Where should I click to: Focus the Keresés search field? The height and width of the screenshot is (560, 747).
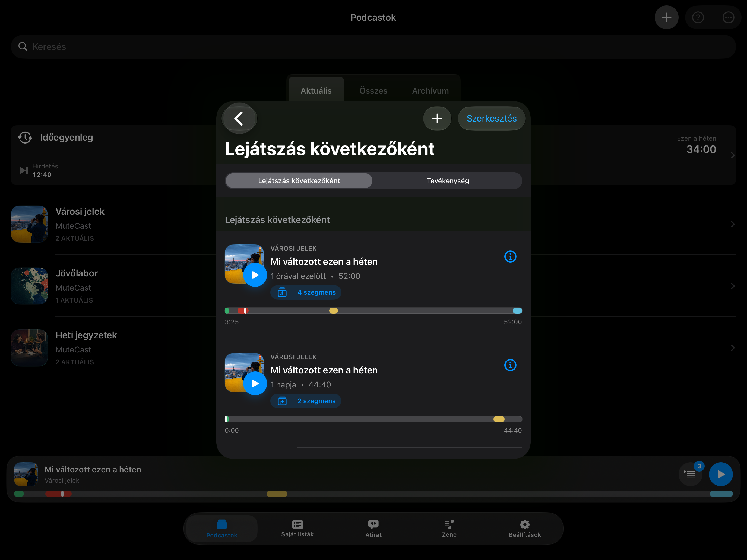373,47
